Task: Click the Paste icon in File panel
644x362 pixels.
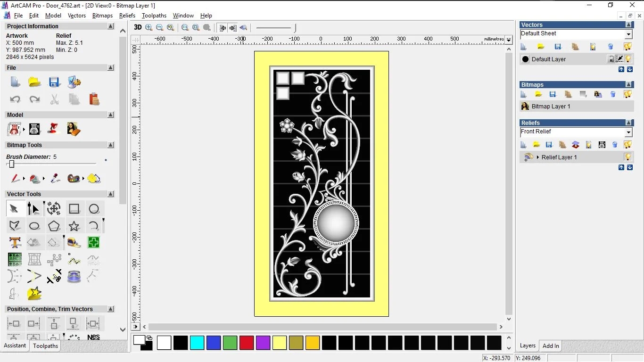Action: click(94, 99)
